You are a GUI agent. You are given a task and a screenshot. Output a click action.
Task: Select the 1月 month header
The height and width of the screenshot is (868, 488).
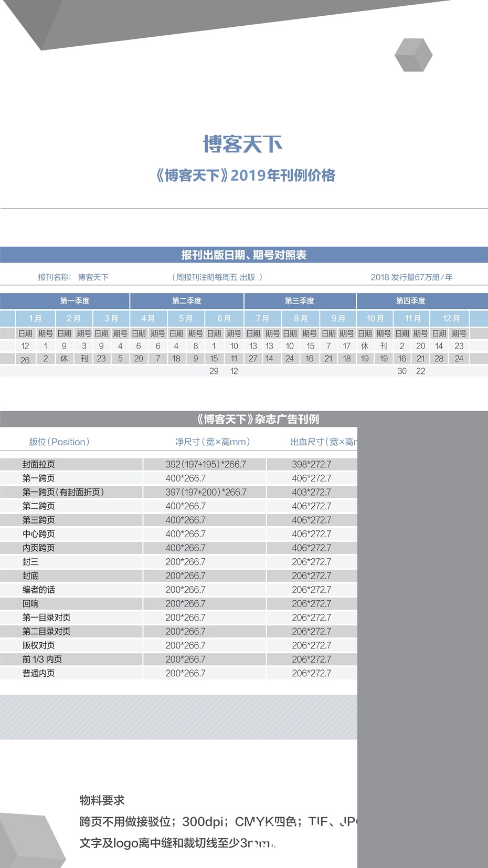(x=35, y=318)
